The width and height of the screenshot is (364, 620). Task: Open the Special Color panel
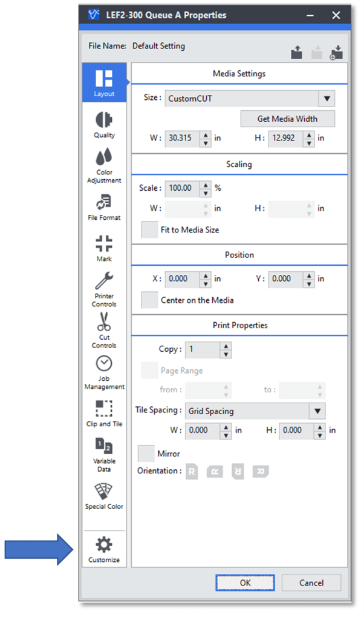pos(104,495)
